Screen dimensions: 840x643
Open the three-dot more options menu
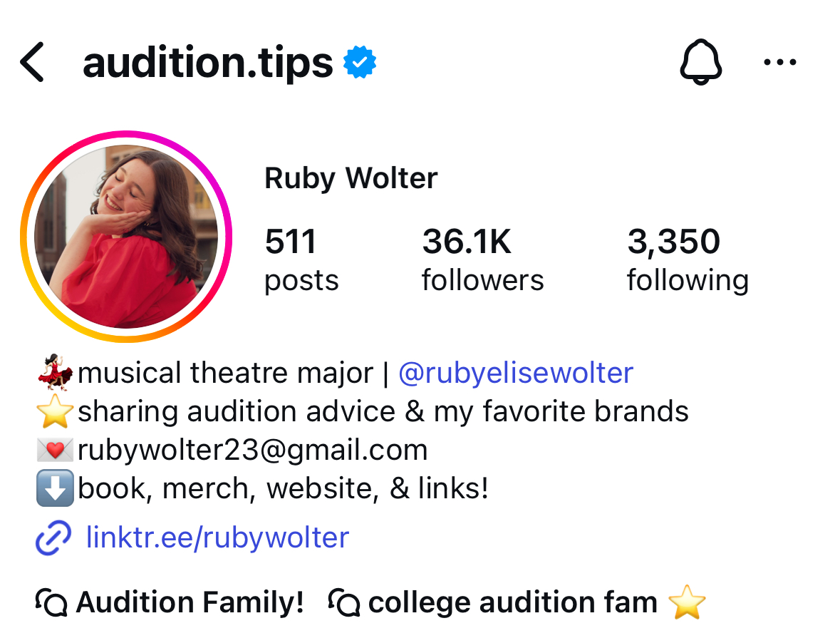[779, 63]
